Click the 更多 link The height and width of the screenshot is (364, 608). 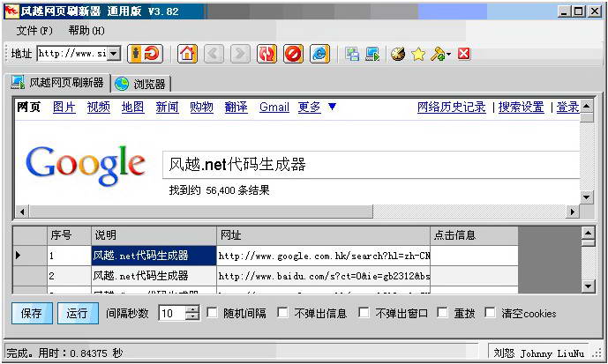tap(309, 107)
